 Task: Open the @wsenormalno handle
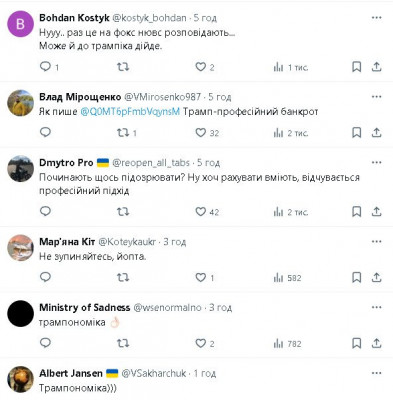[x=167, y=307]
